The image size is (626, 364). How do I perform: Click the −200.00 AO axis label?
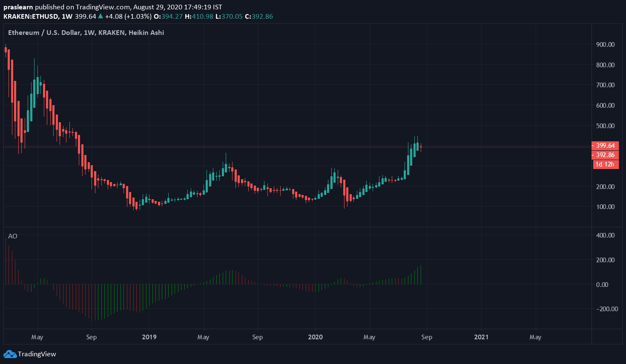[x=605, y=309]
